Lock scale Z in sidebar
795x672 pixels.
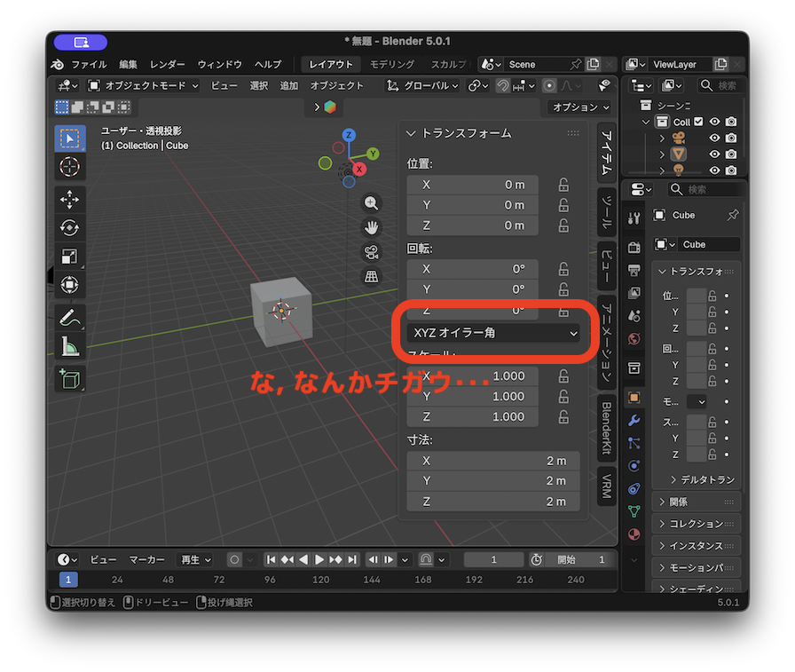point(563,417)
